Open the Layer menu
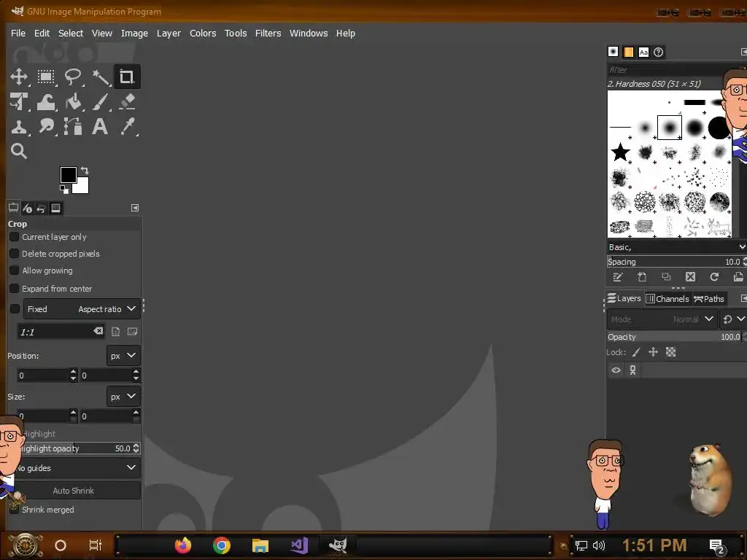The width and height of the screenshot is (747, 560). coord(169,34)
